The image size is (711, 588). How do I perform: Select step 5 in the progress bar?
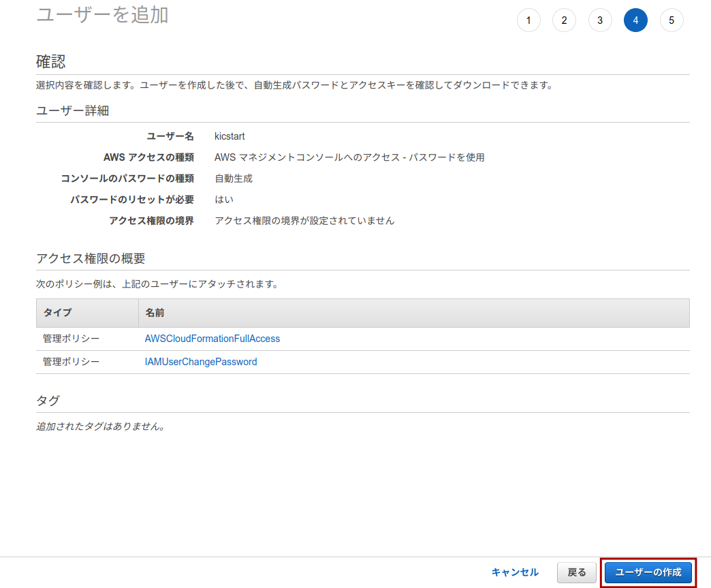(x=671, y=20)
